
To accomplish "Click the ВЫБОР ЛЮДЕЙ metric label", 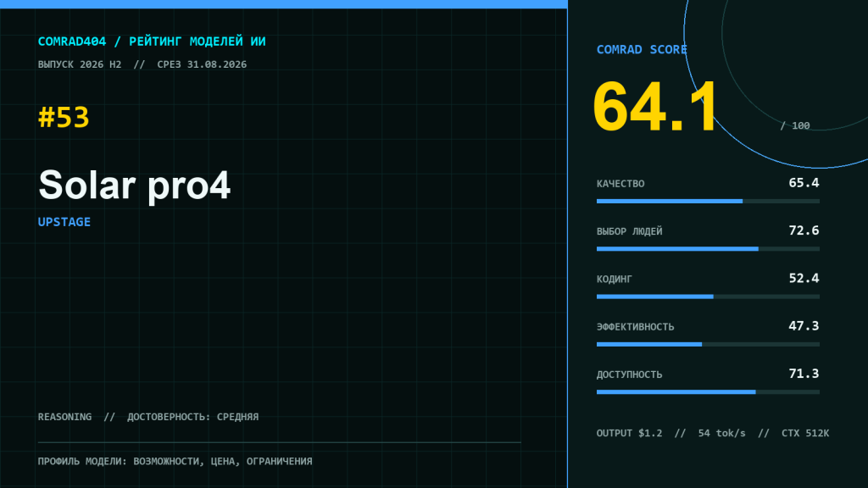I will [630, 231].
